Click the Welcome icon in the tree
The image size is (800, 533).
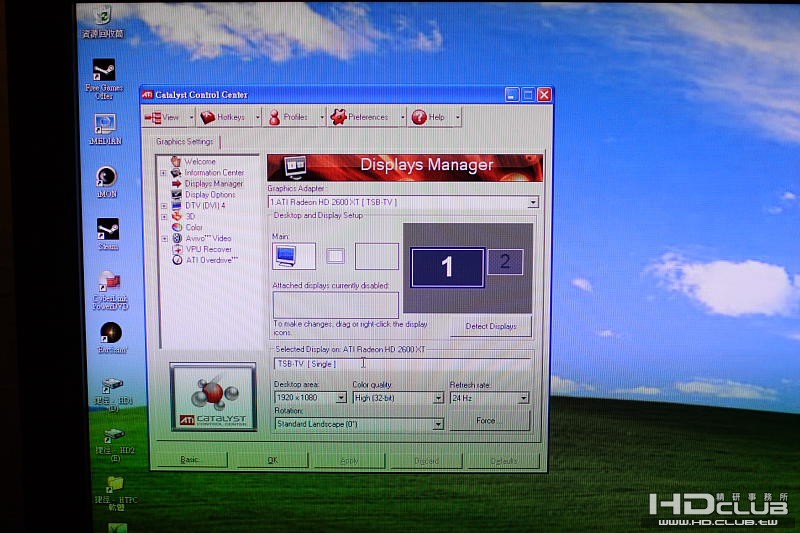(x=176, y=161)
